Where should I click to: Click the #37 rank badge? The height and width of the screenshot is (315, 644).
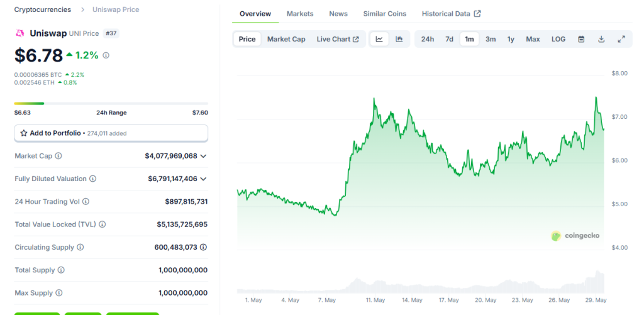111,33
